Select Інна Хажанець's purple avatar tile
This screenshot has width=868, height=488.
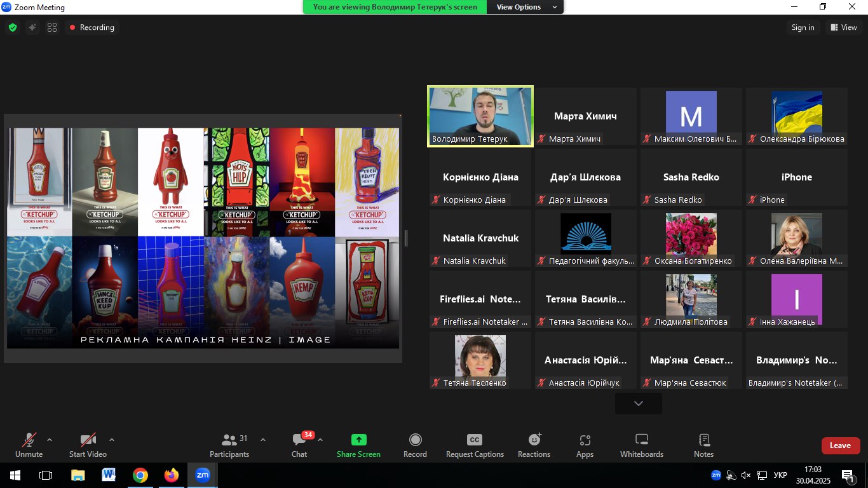pos(797,299)
